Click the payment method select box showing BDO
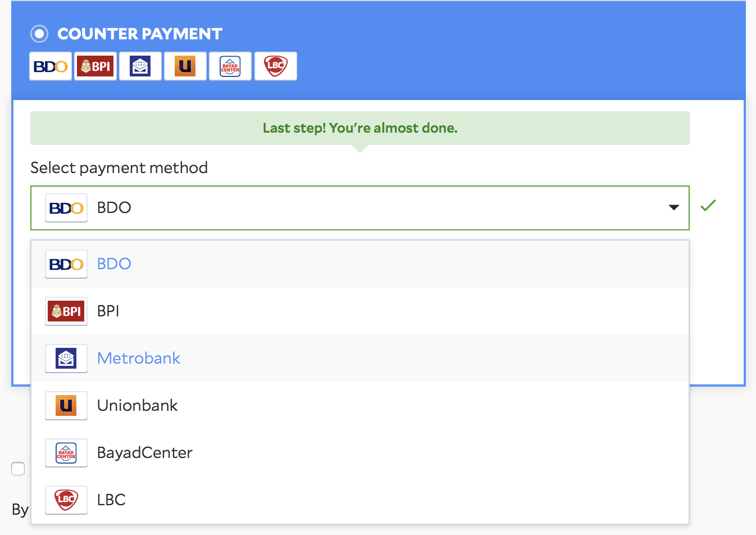 click(359, 207)
